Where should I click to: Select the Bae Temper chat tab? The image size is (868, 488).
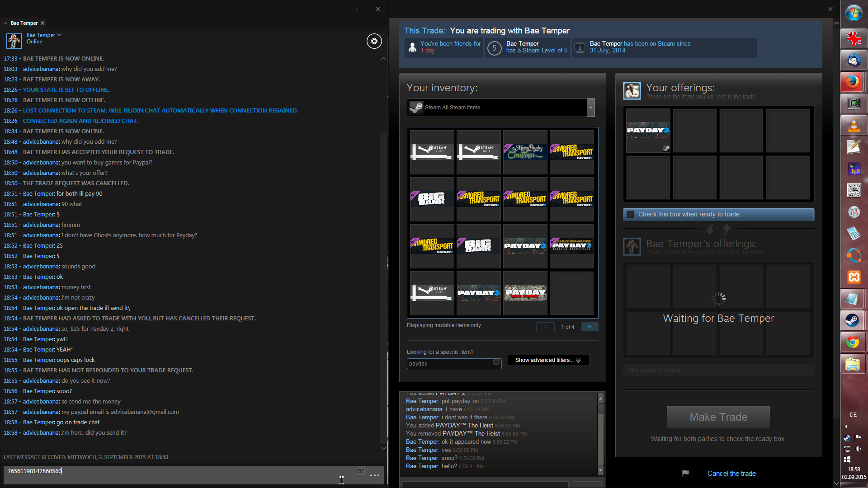click(x=24, y=23)
